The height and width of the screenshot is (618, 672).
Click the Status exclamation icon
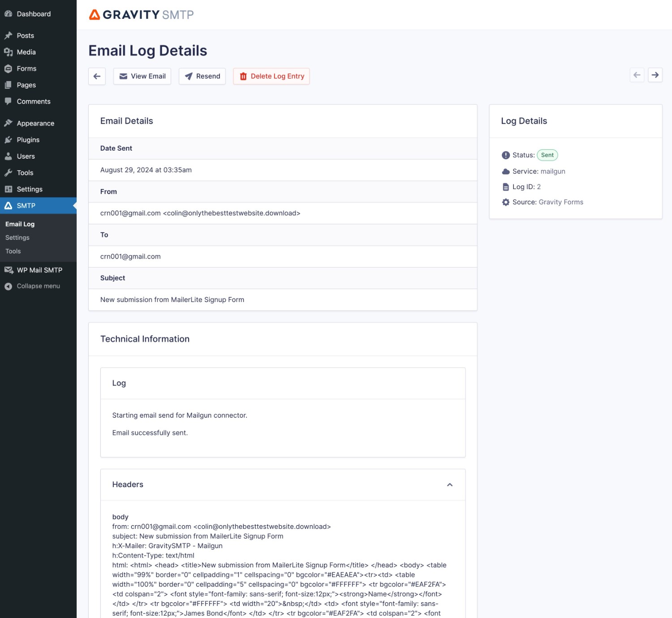tap(506, 155)
